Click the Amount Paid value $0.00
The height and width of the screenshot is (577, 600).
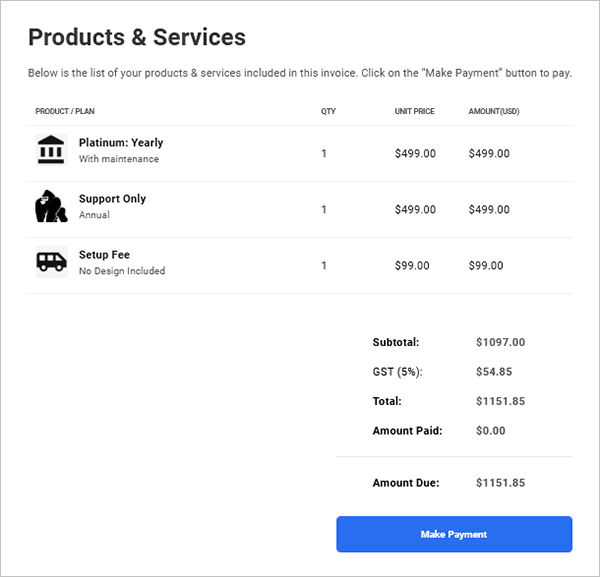click(x=491, y=431)
